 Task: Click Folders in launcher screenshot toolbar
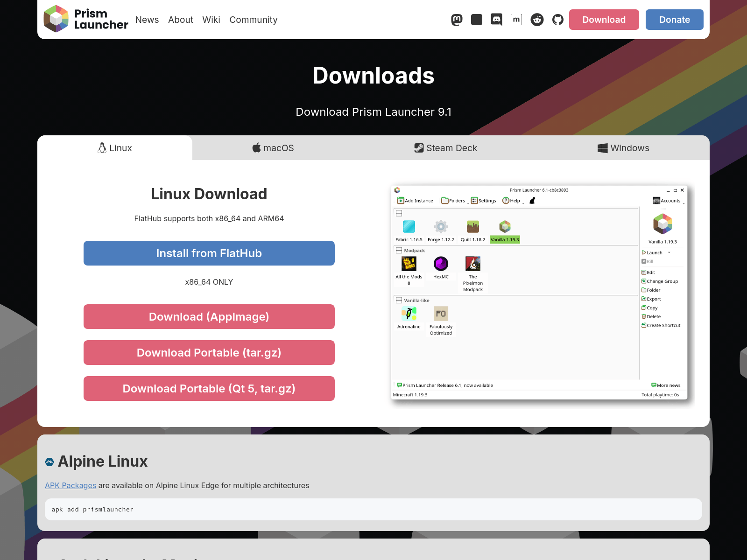453,201
